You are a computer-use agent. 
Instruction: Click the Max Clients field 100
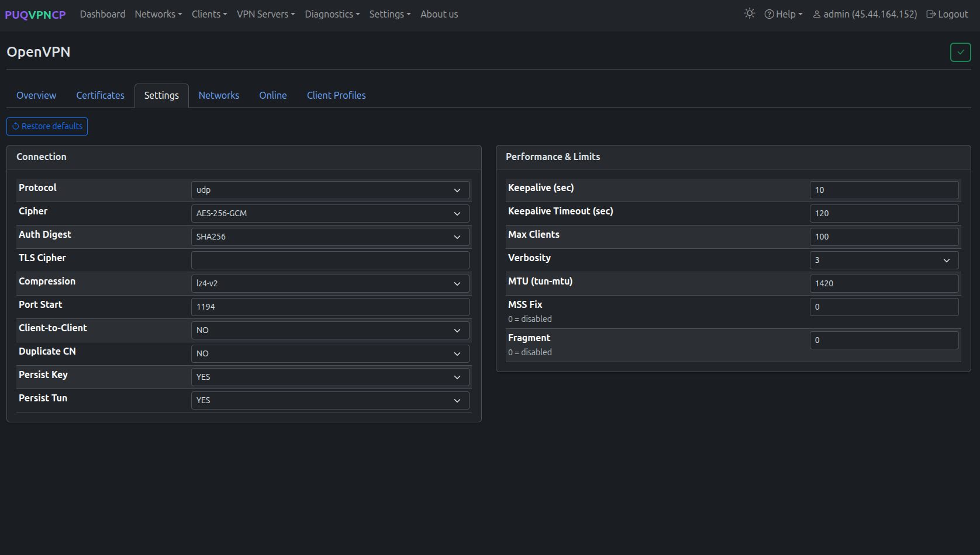point(884,237)
